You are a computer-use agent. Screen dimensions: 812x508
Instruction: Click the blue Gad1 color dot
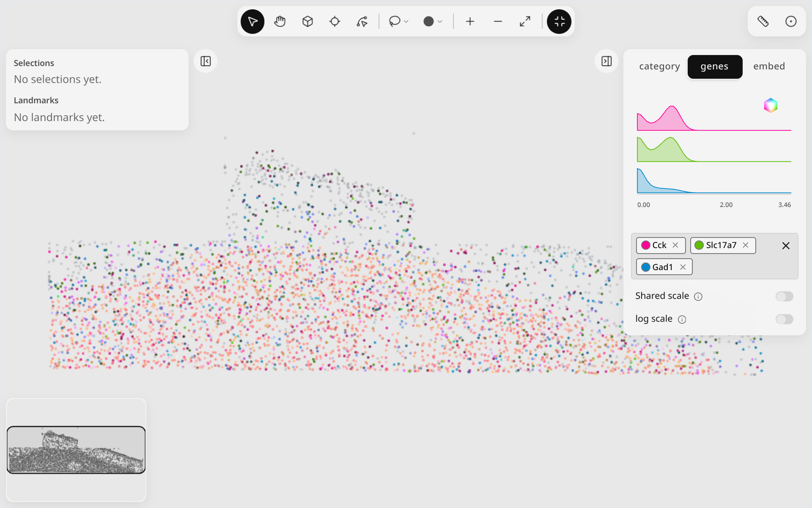pos(646,267)
